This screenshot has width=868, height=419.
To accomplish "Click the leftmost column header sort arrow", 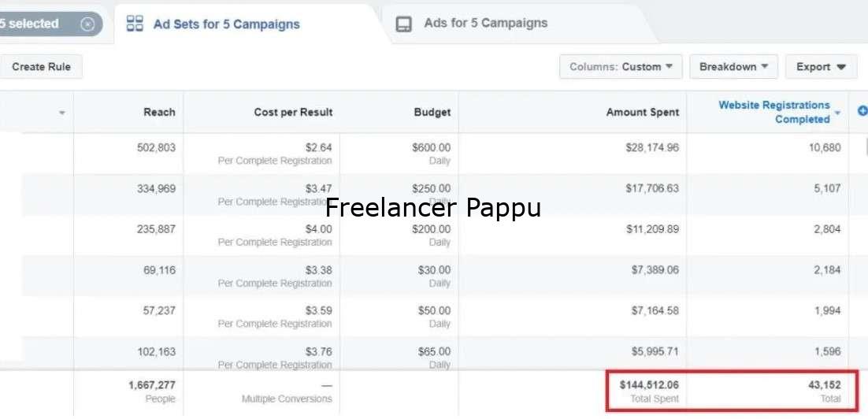I will pyautogui.click(x=62, y=113).
